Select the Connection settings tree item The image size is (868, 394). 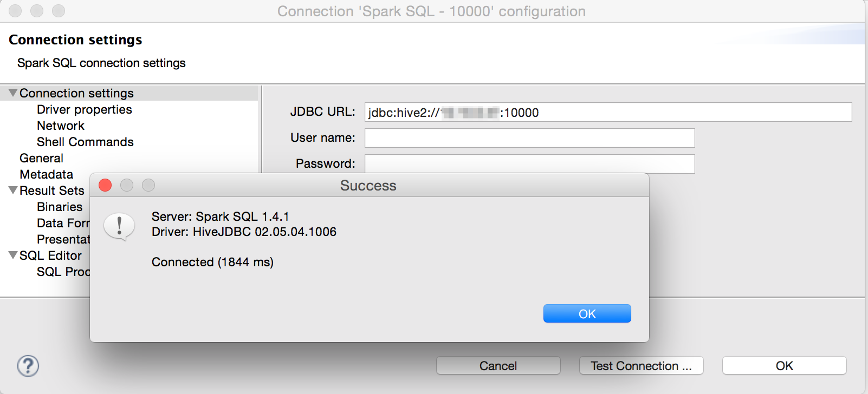[76, 93]
